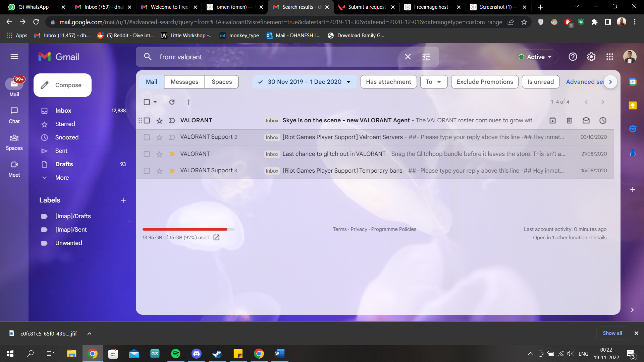This screenshot has height=362, width=644.
Task: Switch to the Spaces search tab
Action: tap(222, 82)
